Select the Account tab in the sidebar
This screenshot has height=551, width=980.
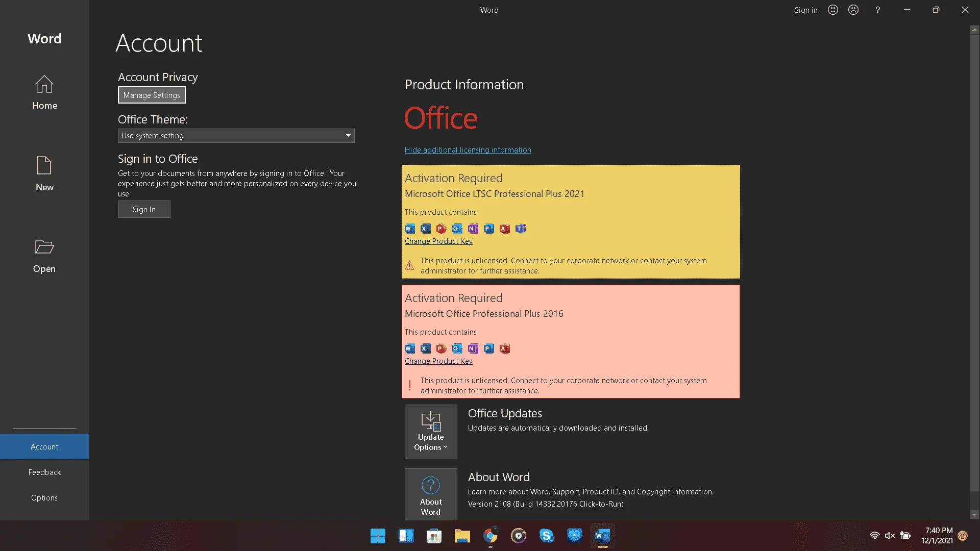pyautogui.click(x=44, y=446)
